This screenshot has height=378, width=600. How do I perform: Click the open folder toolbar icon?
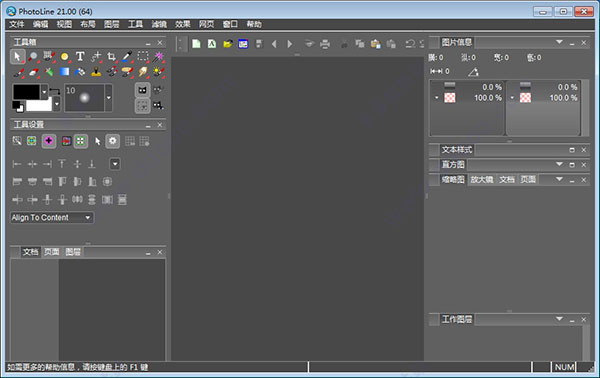coord(228,44)
